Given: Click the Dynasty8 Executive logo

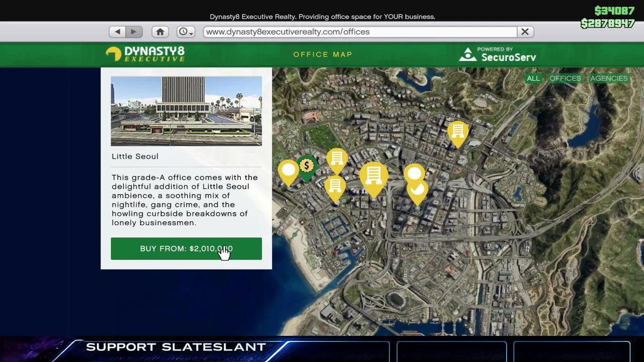Looking at the screenshot, I should click(145, 54).
